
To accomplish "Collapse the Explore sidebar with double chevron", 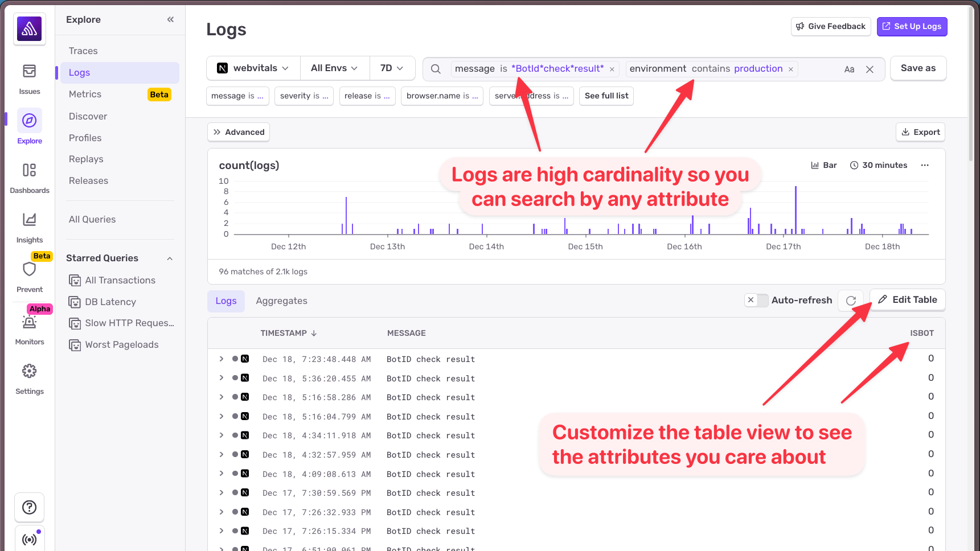I will tap(170, 19).
